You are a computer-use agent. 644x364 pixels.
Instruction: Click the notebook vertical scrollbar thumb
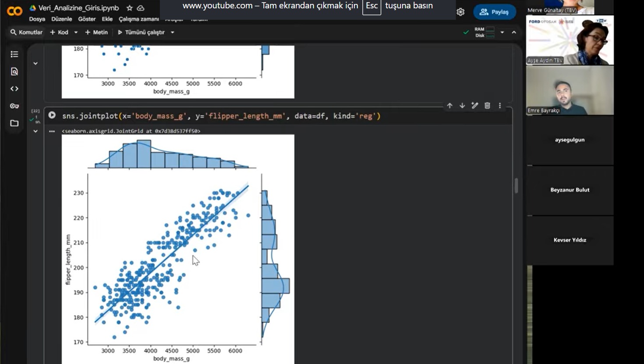coord(516,186)
